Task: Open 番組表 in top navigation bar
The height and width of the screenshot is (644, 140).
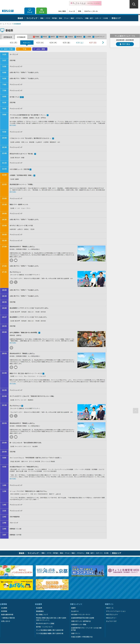Action: [20, 18]
